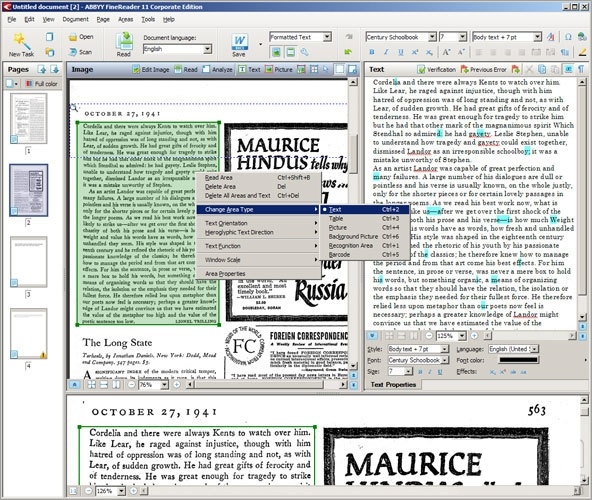Toggle italic in Text Properties panel
Screen dimensions: 592x500
[430, 372]
